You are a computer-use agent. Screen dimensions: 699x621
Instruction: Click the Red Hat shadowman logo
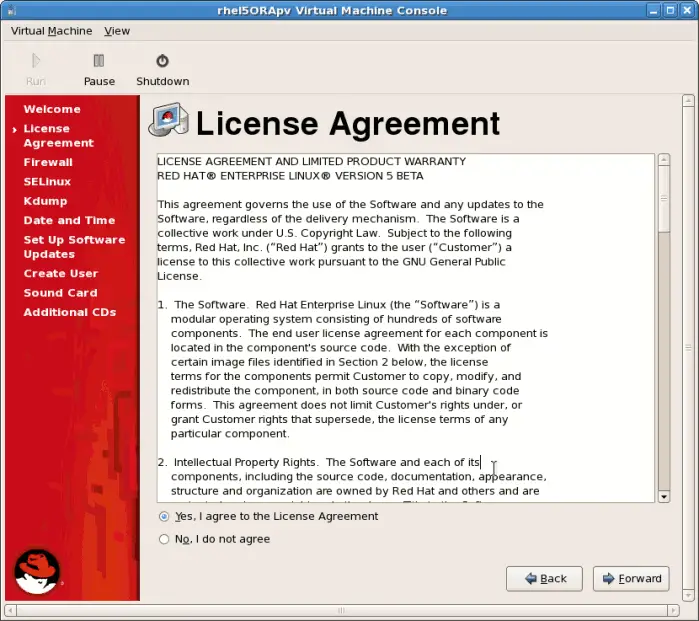coord(37,571)
